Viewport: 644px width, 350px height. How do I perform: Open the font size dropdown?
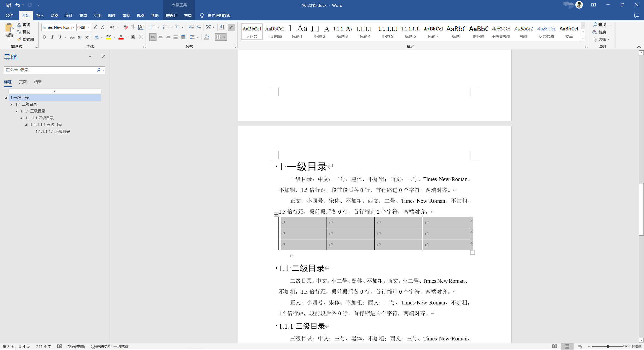[x=89, y=27]
